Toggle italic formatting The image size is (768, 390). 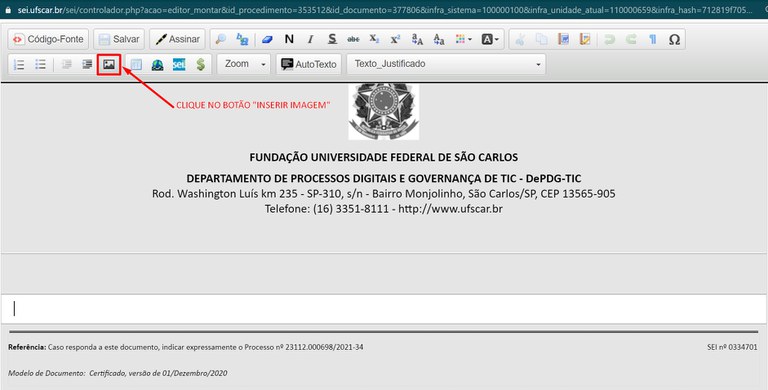[x=311, y=39]
